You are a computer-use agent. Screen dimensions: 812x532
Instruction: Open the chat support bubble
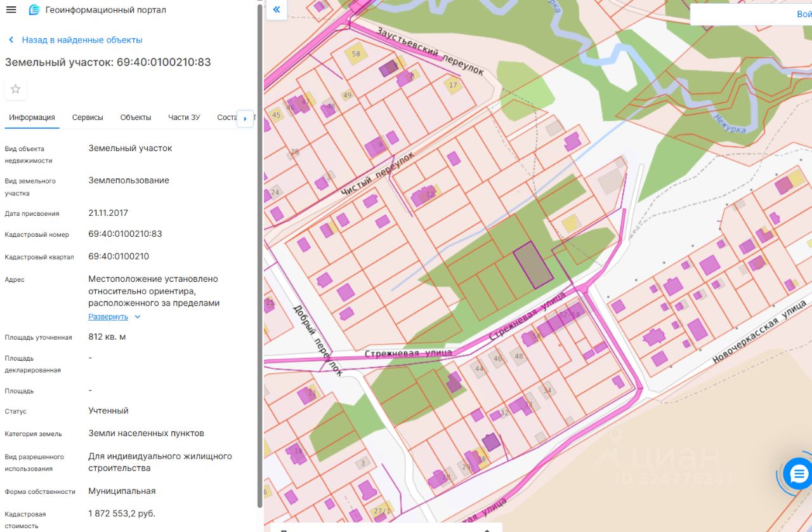(x=797, y=473)
